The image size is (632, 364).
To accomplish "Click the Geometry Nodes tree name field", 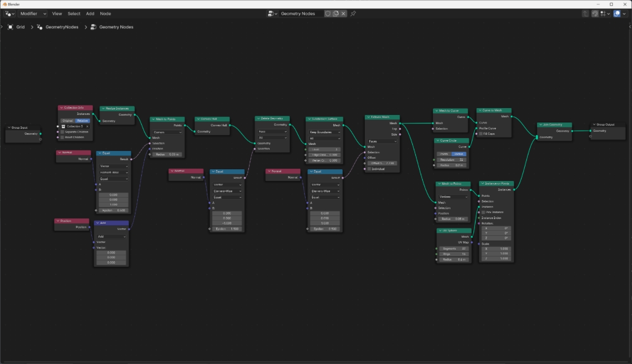I will coord(301,14).
